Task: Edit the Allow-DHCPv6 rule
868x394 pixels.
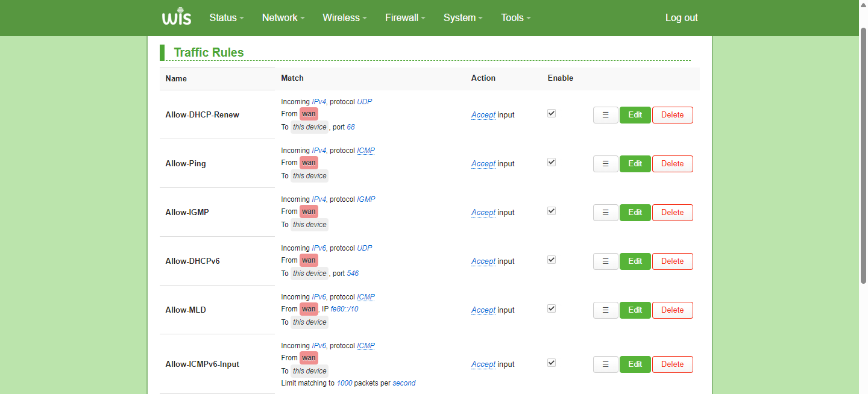Action: pyautogui.click(x=635, y=261)
